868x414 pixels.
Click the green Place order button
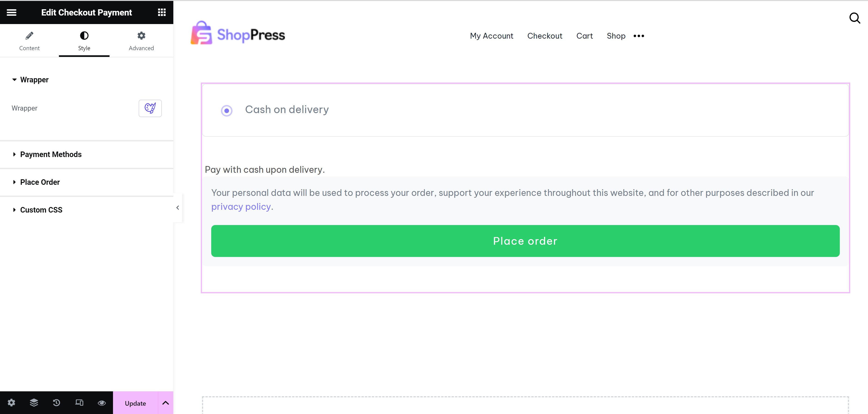(x=525, y=241)
